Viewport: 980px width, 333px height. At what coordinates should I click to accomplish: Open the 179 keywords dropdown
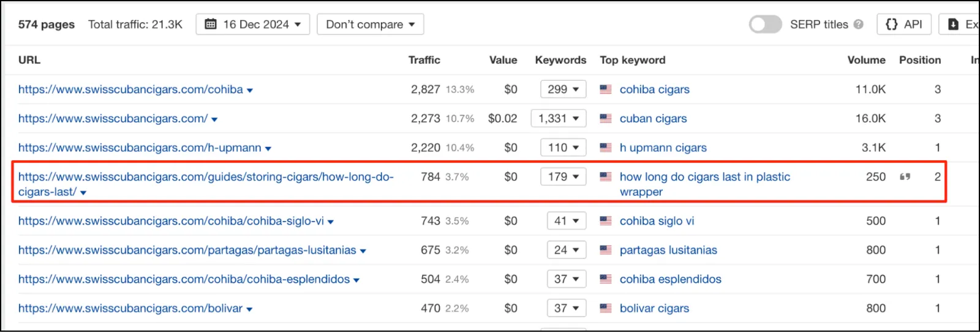(x=563, y=177)
